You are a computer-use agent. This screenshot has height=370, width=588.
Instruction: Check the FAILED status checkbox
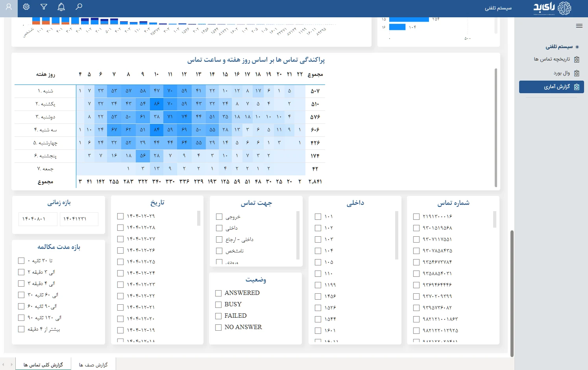pos(218,316)
